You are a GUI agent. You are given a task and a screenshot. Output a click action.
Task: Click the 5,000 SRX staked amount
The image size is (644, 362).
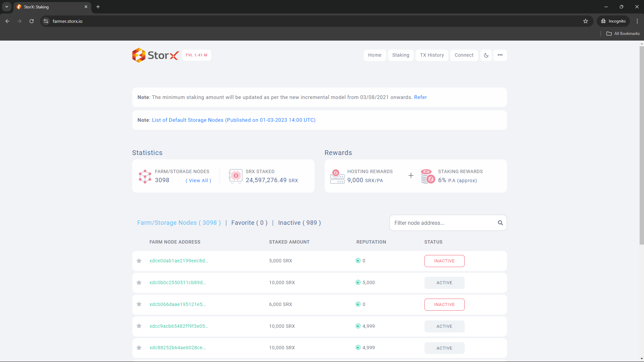pyautogui.click(x=280, y=261)
